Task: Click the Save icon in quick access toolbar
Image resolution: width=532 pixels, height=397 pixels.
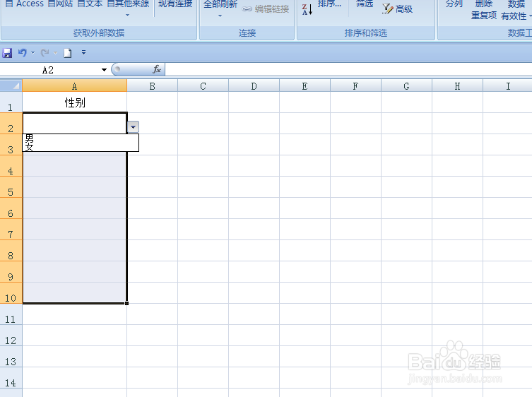Action: (x=7, y=53)
